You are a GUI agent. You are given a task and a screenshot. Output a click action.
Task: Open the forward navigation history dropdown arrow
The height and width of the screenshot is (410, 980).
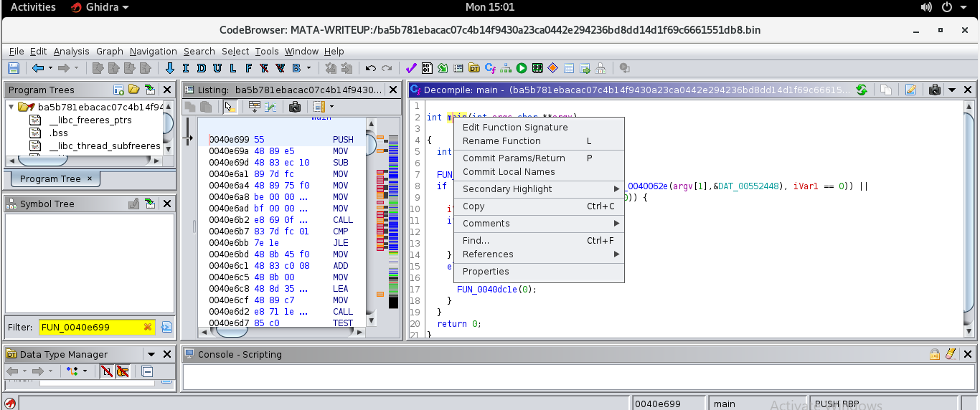[x=75, y=68]
